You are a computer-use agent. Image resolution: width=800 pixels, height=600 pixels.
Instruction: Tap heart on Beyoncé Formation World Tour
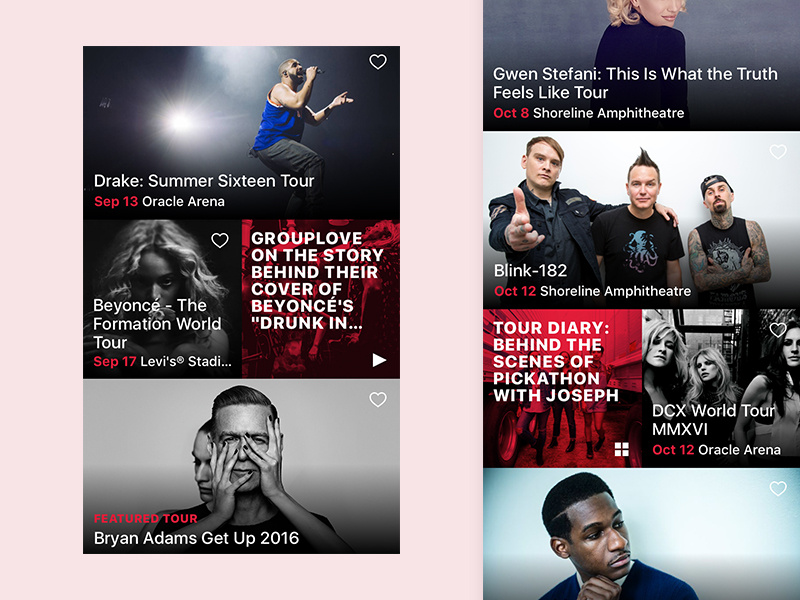click(220, 240)
